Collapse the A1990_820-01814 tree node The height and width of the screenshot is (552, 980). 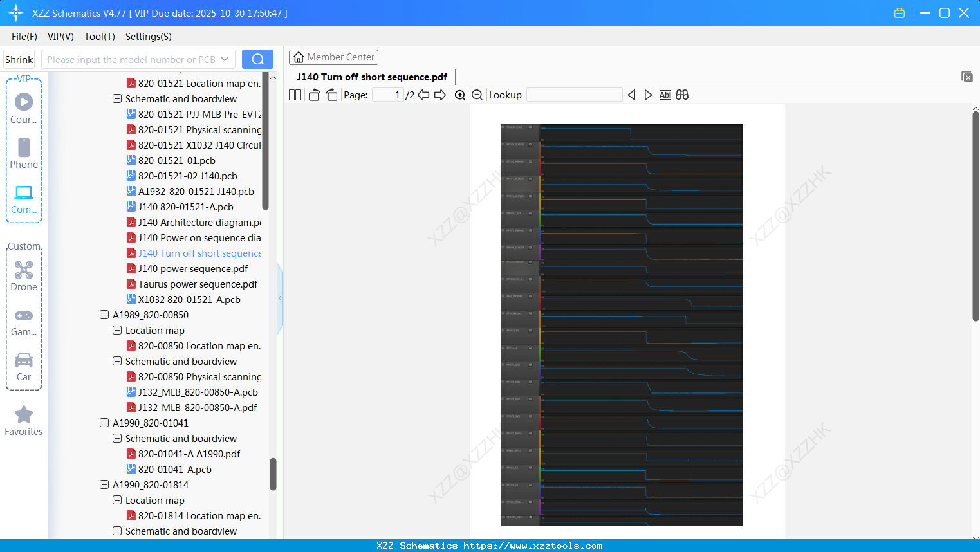(104, 484)
